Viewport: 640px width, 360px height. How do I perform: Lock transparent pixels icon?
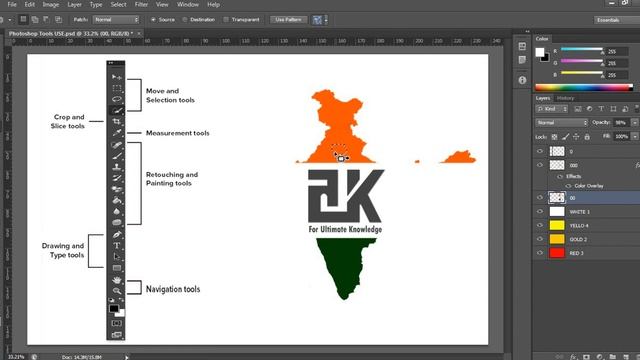[x=554, y=137]
